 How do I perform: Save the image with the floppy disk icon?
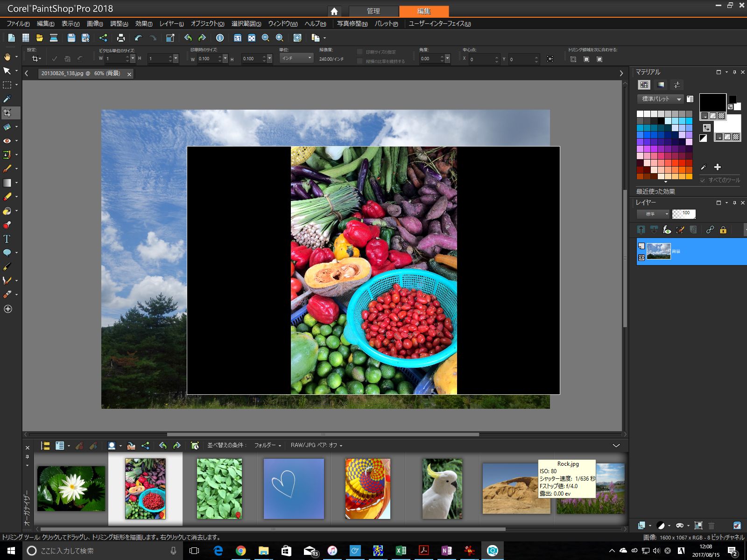tap(71, 38)
